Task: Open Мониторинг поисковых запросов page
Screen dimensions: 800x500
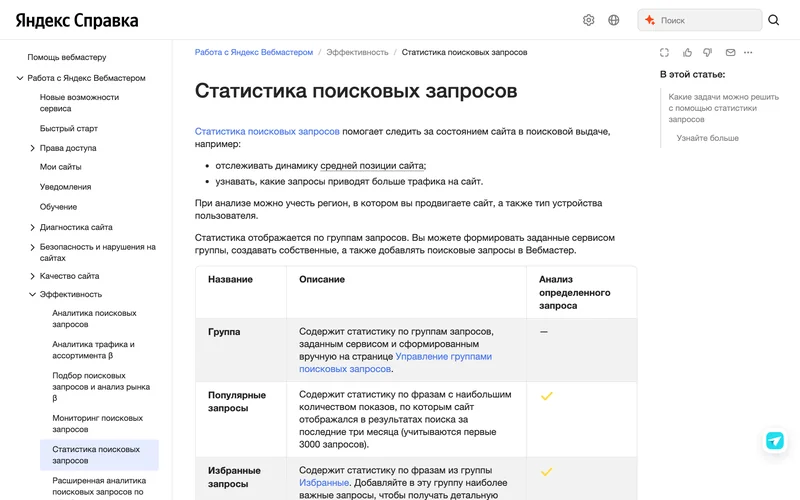Action: (97, 423)
